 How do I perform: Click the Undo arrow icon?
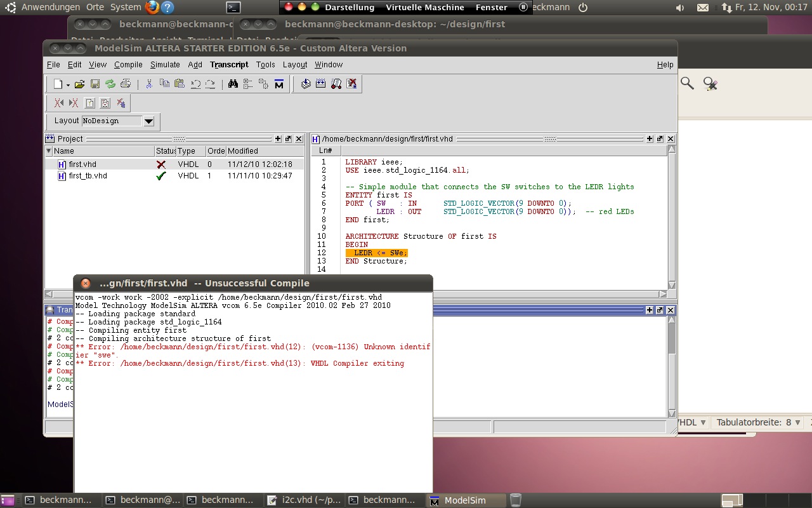click(x=195, y=84)
